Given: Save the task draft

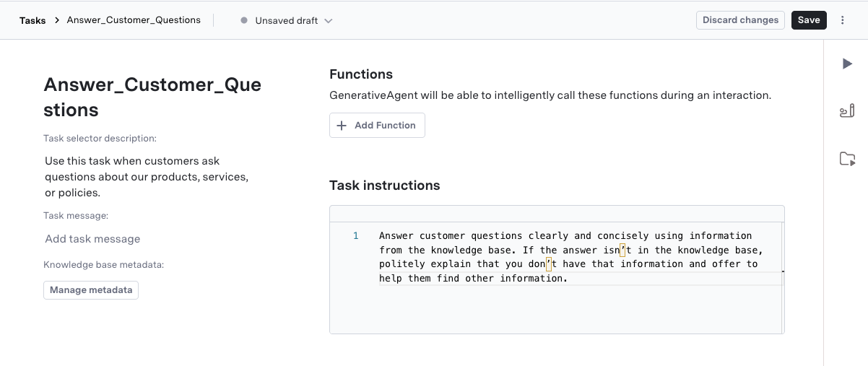Looking at the screenshot, I should click(x=809, y=20).
